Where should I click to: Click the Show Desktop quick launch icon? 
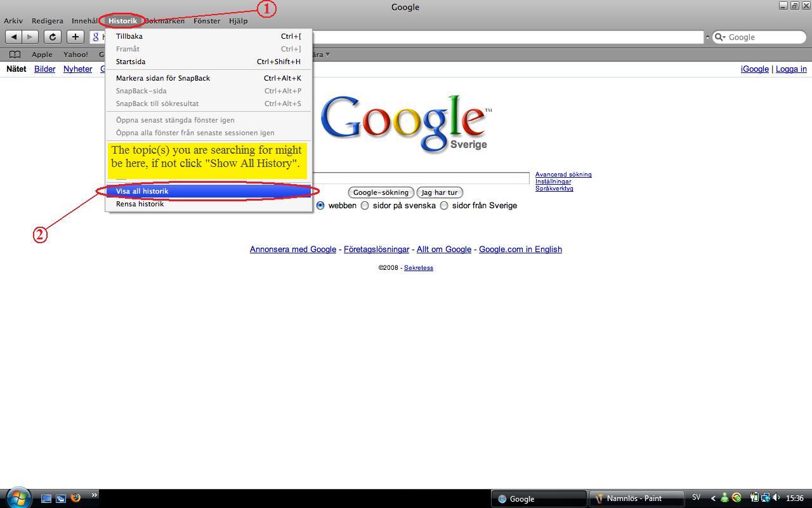[46, 498]
